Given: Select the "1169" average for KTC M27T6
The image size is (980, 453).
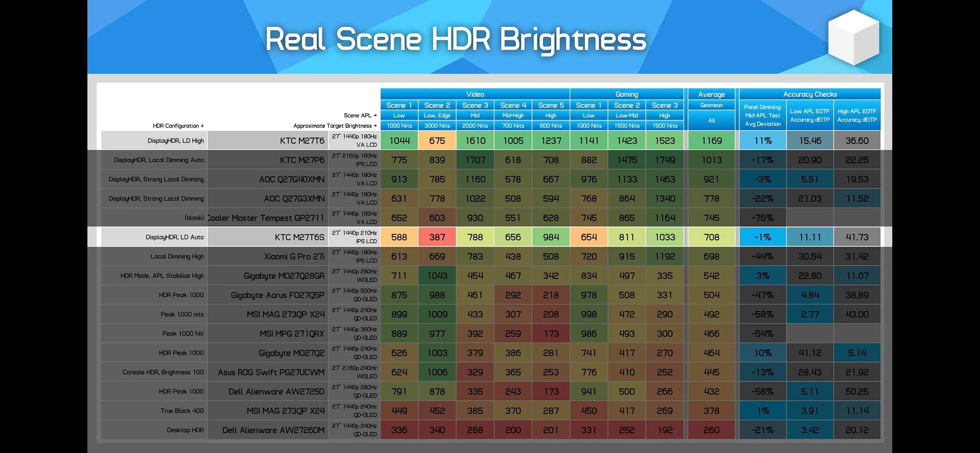Looking at the screenshot, I should (x=711, y=141).
